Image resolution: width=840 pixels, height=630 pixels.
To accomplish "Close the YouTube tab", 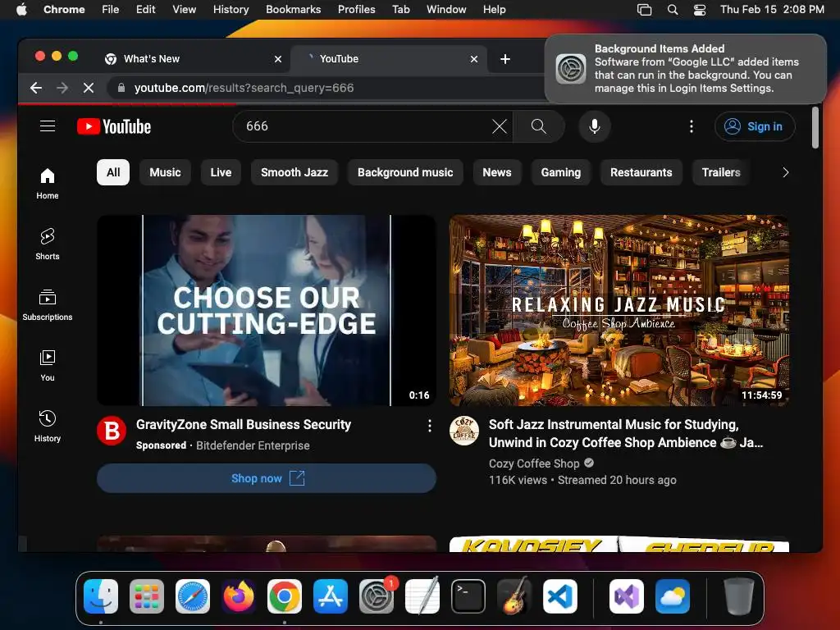I will (x=473, y=59).
